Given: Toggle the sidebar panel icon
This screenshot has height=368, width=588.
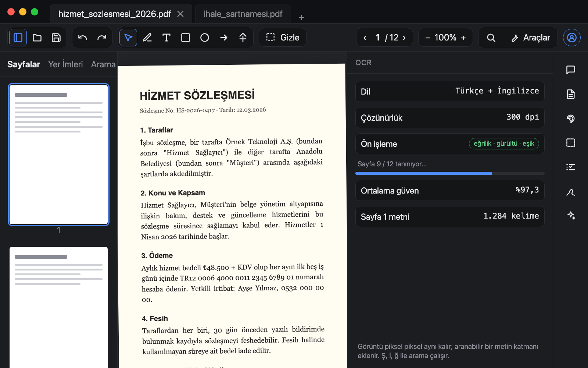Looking at the screenshot, I should (x=18, y=38).
